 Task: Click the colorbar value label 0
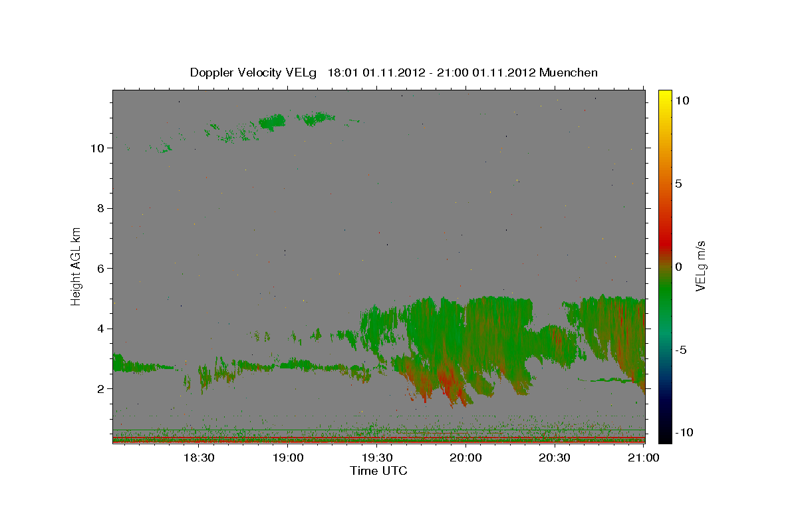679,267
